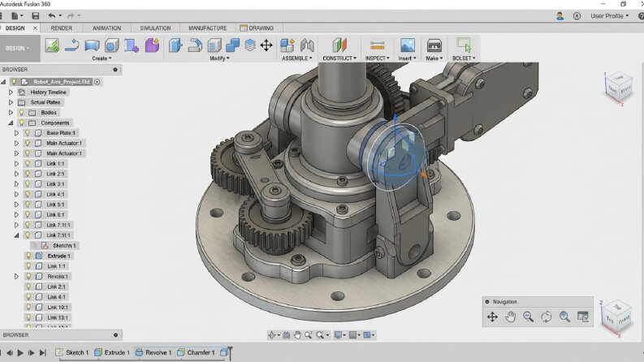Choose the blue surface patch tool icon
Screen dimensions: 644x362
pos(92,45)
